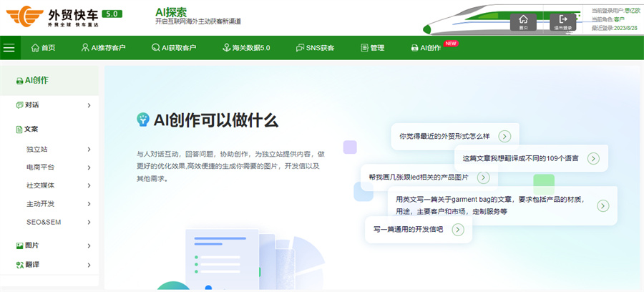
Task: Click arrow beside 'led相关的产品图片' prompt
Action: tap(483, 177)
